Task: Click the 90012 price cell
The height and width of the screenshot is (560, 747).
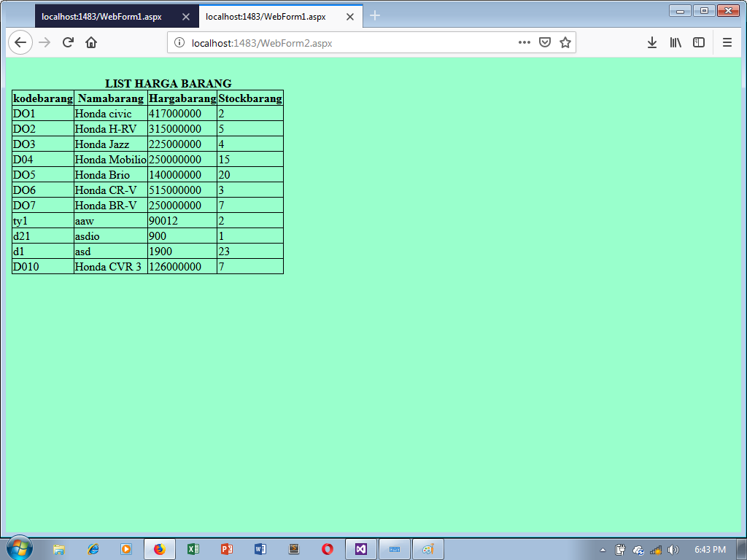Action: pos(182,220)
